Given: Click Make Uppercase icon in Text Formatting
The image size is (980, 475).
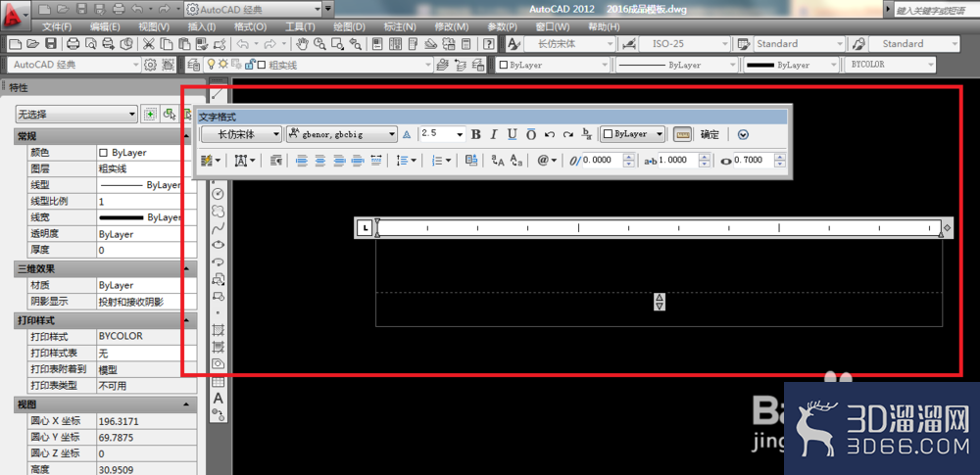Looking at the screenshot, I should [498, 161].
